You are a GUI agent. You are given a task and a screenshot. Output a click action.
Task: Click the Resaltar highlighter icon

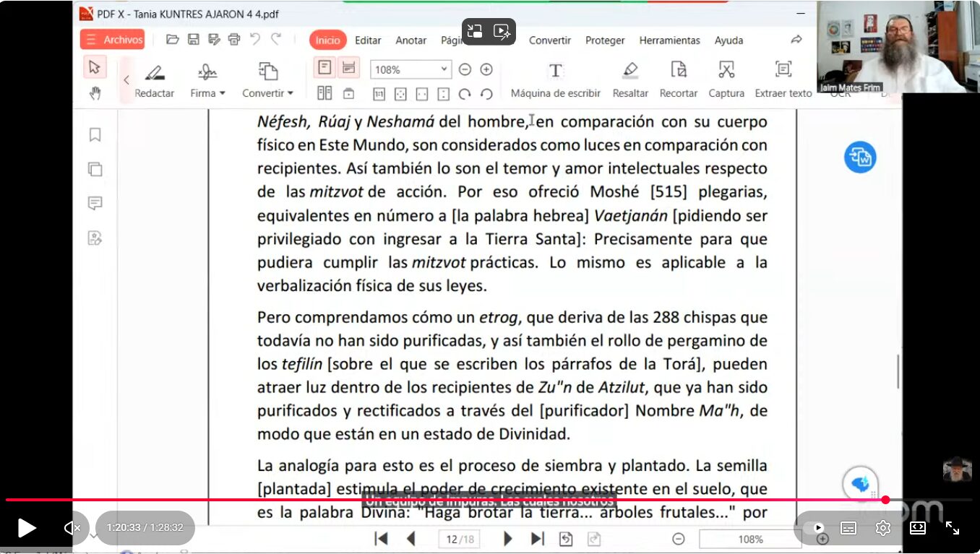630,71
